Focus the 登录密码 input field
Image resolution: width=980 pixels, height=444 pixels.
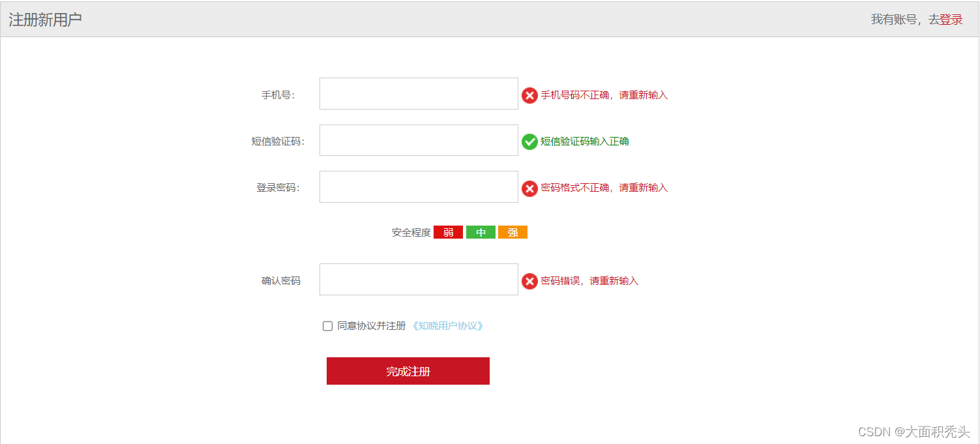[x=419, y=186]
